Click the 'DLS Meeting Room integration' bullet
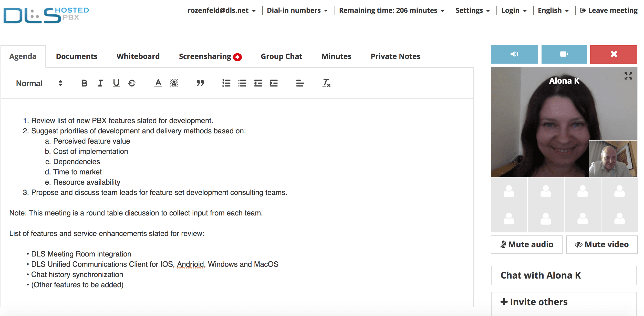Image resolution: width=644 pixels, height=316 pixels. pyautogui.click(x=81, y=254)
